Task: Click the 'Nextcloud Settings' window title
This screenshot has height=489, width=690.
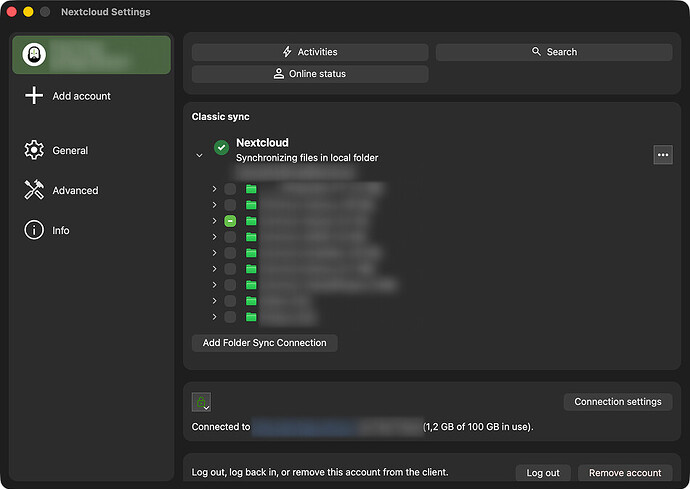Action: pyautogui.click(x=106, y=12)
